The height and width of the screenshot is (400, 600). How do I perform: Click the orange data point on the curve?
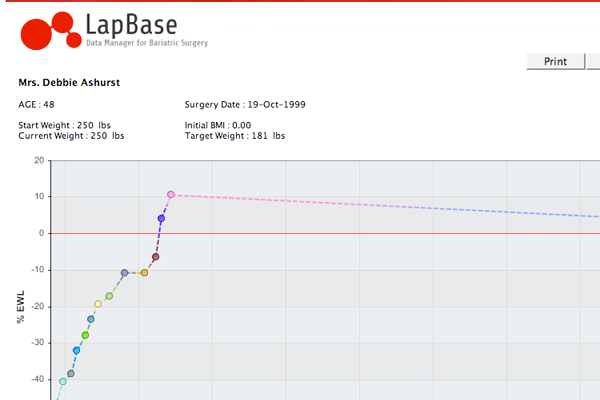144,273
